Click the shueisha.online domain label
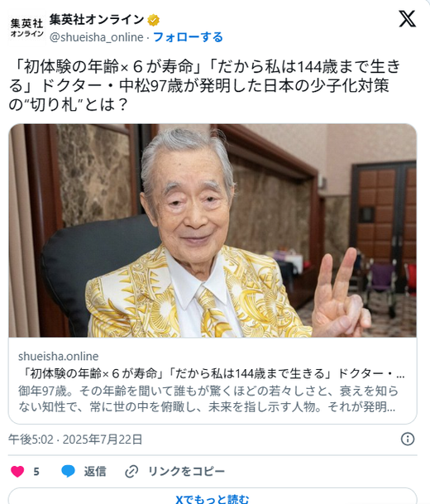The height and width of the screenshot is (504, 430). 59,356
